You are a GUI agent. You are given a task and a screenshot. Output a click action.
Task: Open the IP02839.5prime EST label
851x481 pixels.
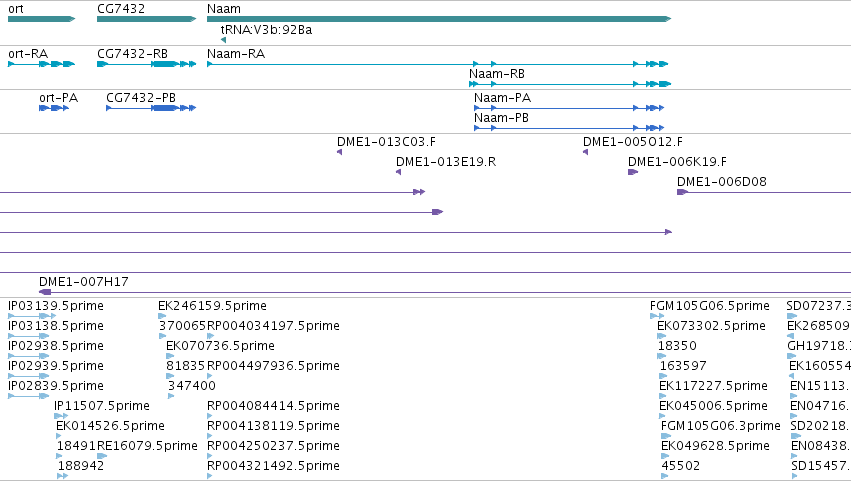56,386
